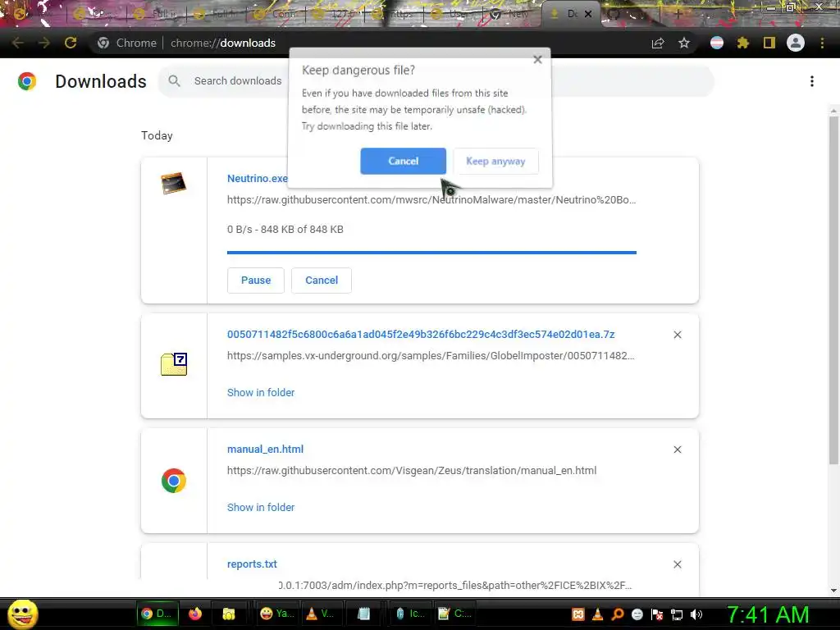Screen dimensions: 840x630
Task: Show manual_en.html in folder
Action: click(x=261, y=507)
